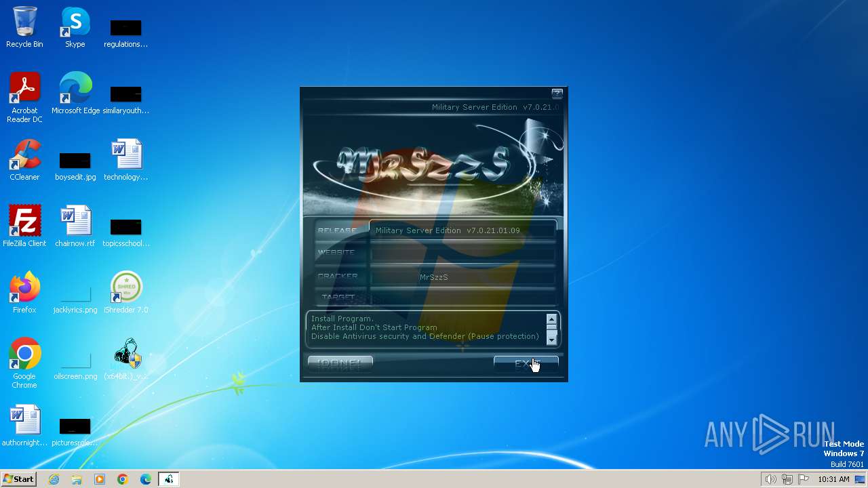Open the question mark help button
This screenshot has width=868, height=488.
557,94
